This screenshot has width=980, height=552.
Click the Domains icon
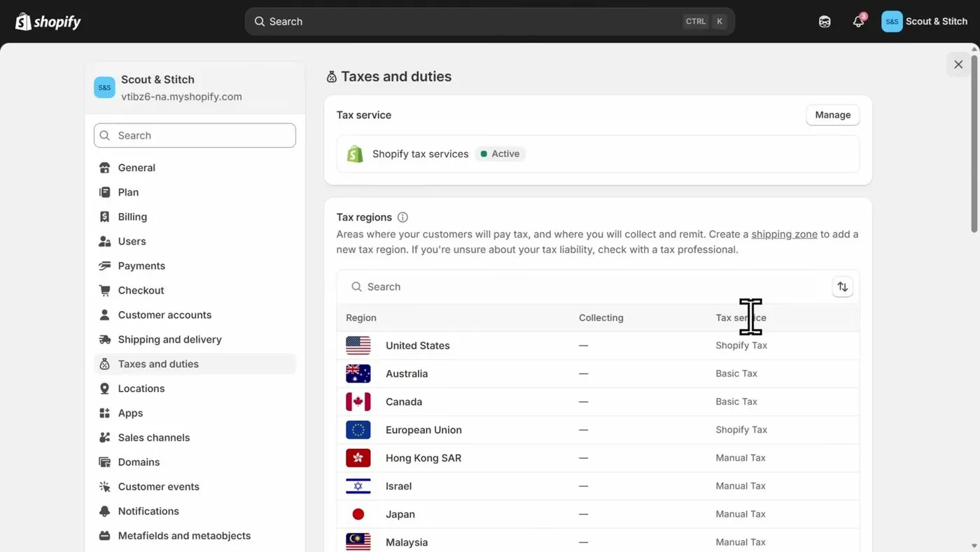point(104,462)
